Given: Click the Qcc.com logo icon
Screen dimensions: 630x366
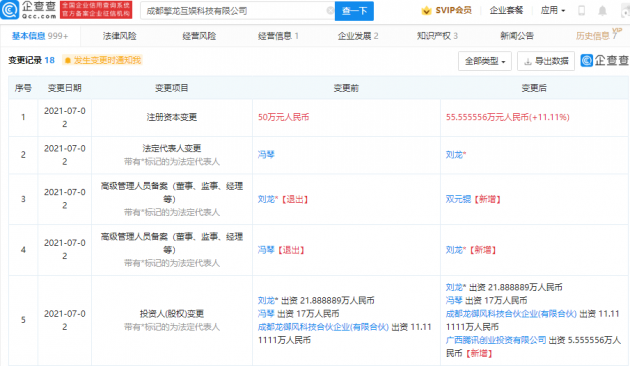Looking at the screenshot, I should (x=10, y=10).
